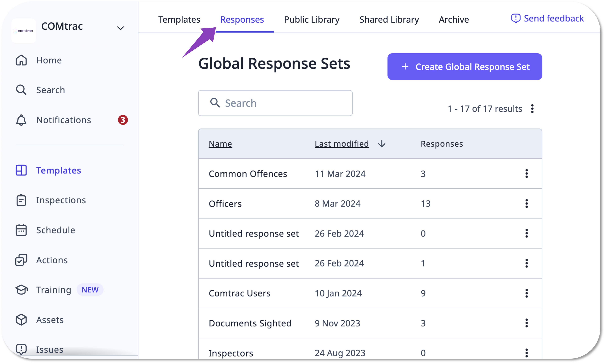Open Notifications via the bell icon

point(21,120)
